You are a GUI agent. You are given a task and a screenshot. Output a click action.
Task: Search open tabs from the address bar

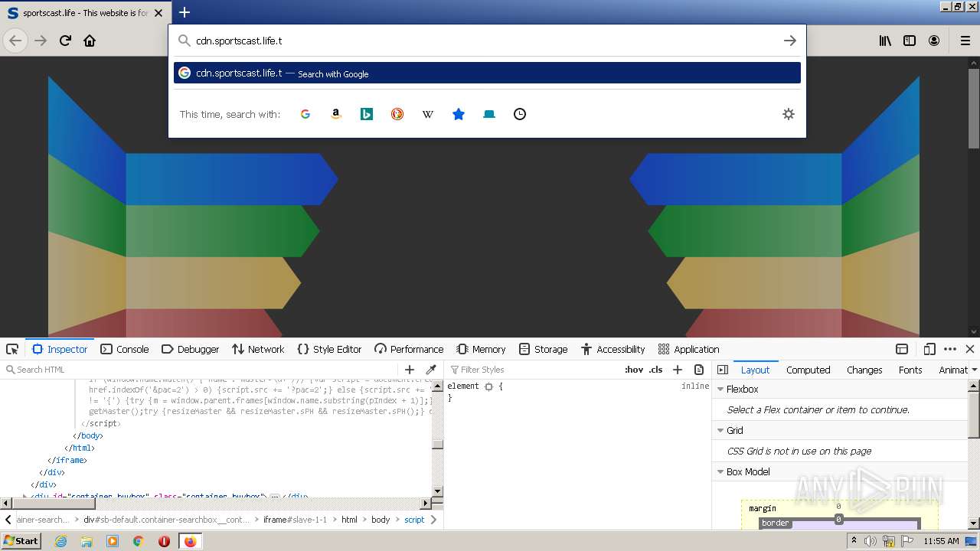(489, 114)
